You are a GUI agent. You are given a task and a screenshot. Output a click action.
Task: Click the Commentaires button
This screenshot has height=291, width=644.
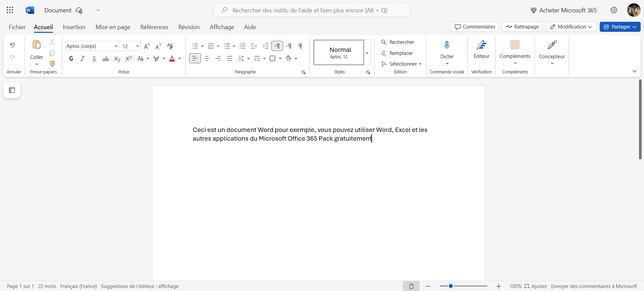(x=475, y=27)
